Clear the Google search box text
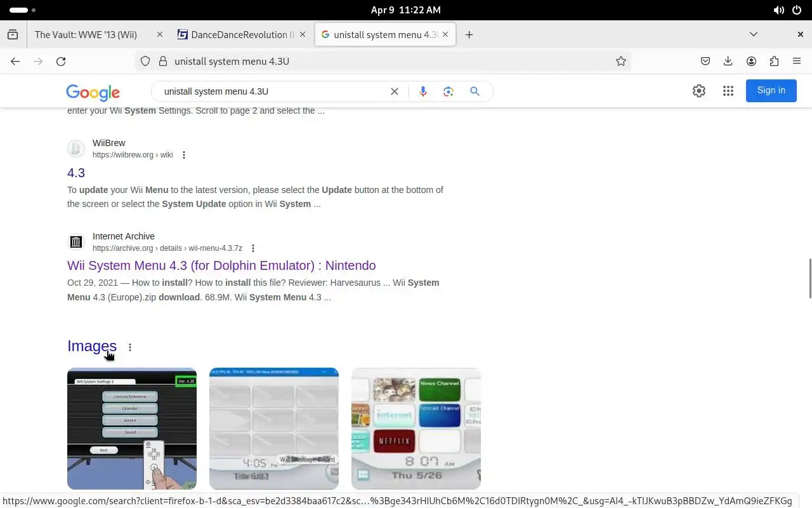812x508 pixels. coord(395,91)
